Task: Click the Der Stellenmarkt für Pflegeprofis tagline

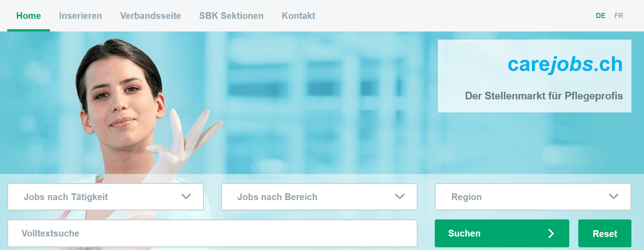Action: [x=544, y=96]
